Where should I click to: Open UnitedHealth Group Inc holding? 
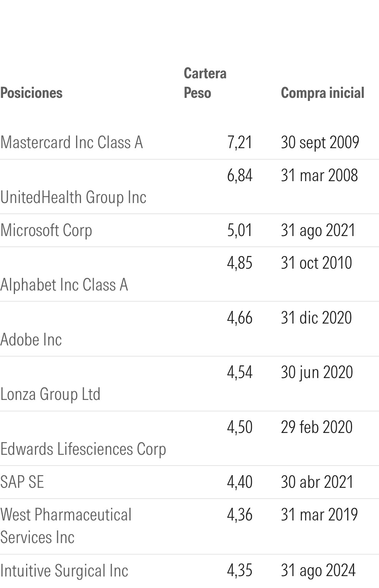click(73, 197)
